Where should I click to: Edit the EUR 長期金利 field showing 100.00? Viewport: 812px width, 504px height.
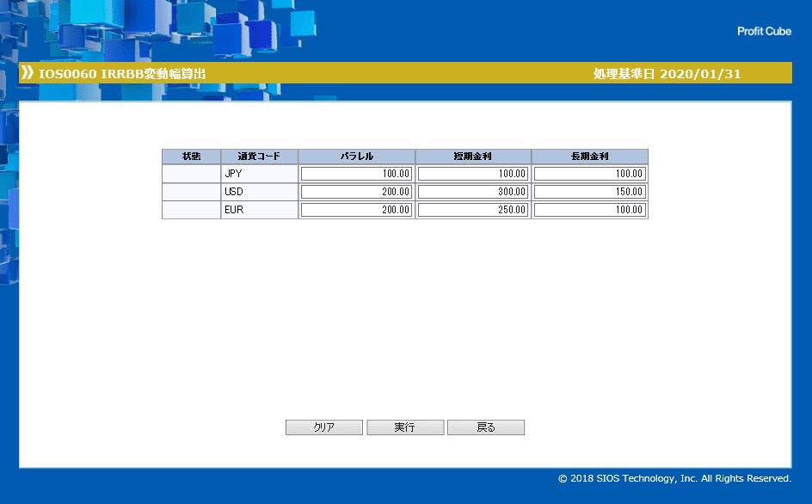(x=590, y=210)
